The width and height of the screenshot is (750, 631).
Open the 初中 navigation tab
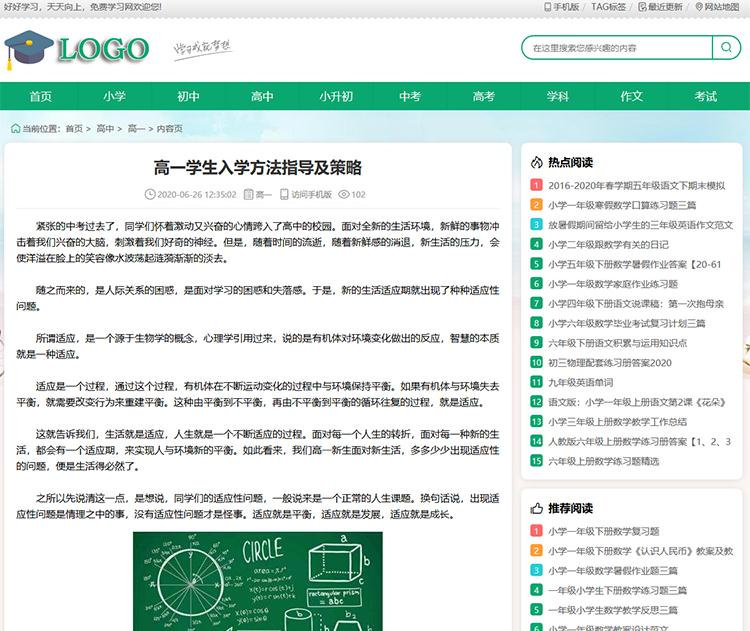tap(188, 96)
